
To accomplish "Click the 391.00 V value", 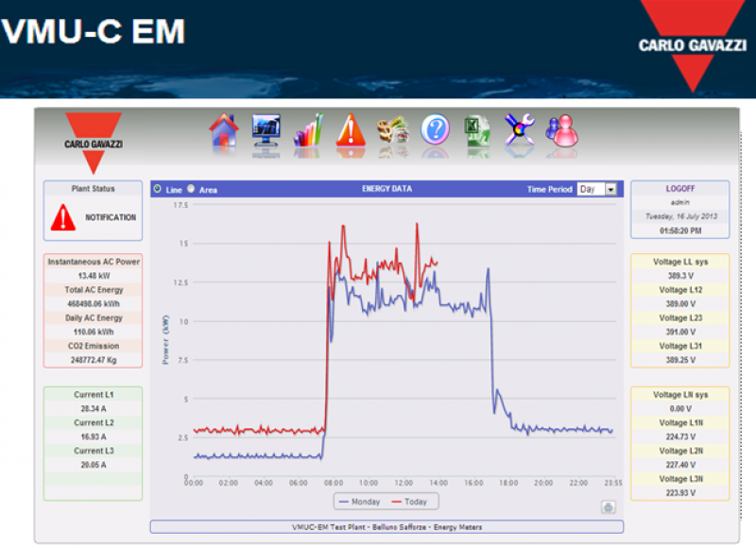I will click(x=680, y=332).
